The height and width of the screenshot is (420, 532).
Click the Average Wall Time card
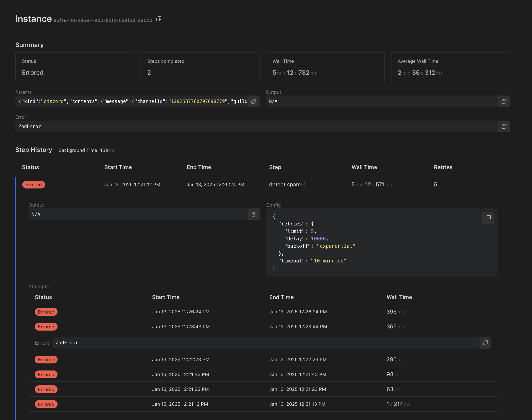pos(450,67)
